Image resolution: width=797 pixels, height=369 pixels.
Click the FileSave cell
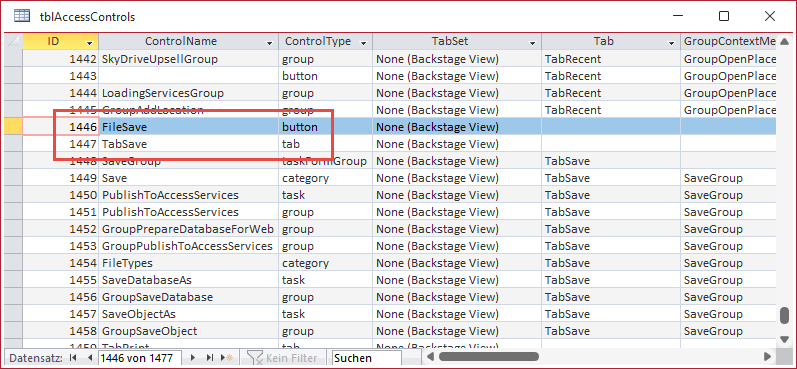coord(189,127)
